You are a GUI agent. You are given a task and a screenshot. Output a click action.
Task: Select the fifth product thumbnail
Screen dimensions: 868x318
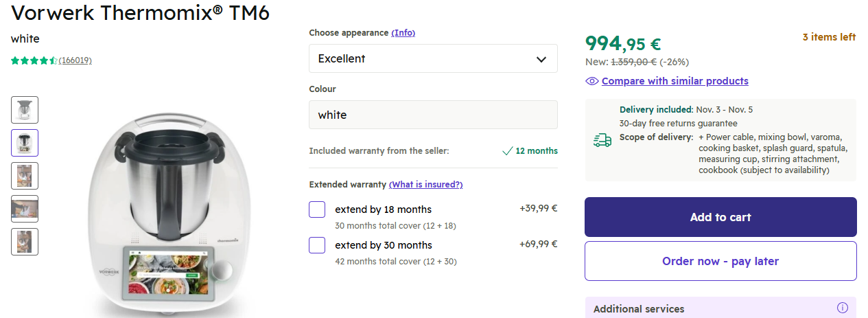click(x=25, y=242)
